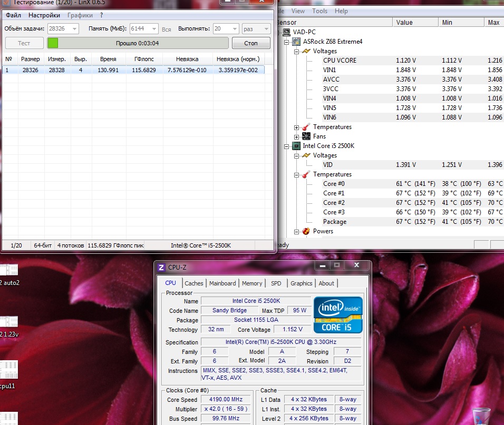
Task: Collapse the Powers node
Action: click(296, 232)
